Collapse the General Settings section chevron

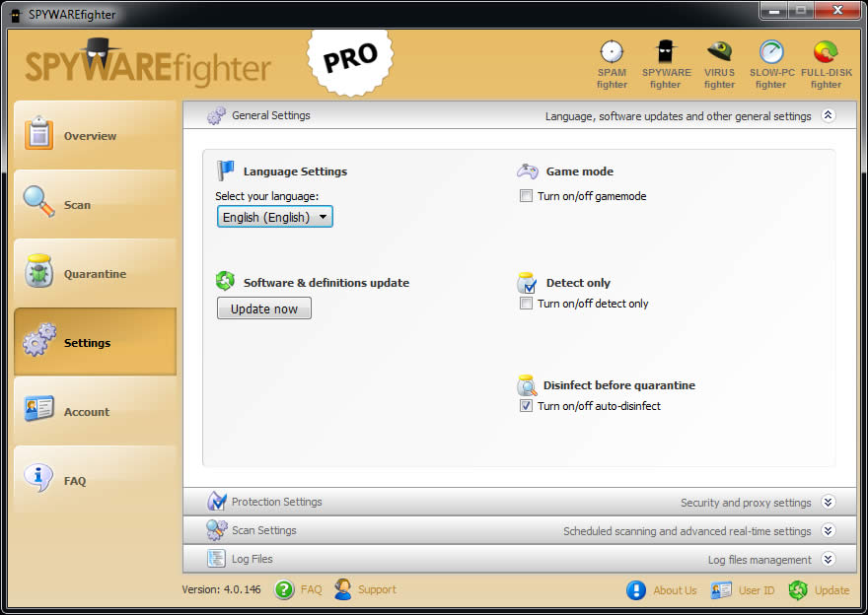click(829, 115)
